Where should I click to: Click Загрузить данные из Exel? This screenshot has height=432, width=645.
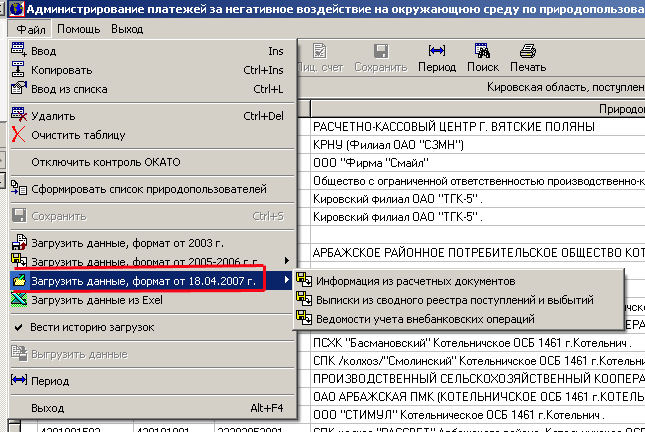click(x=95, y=299)
